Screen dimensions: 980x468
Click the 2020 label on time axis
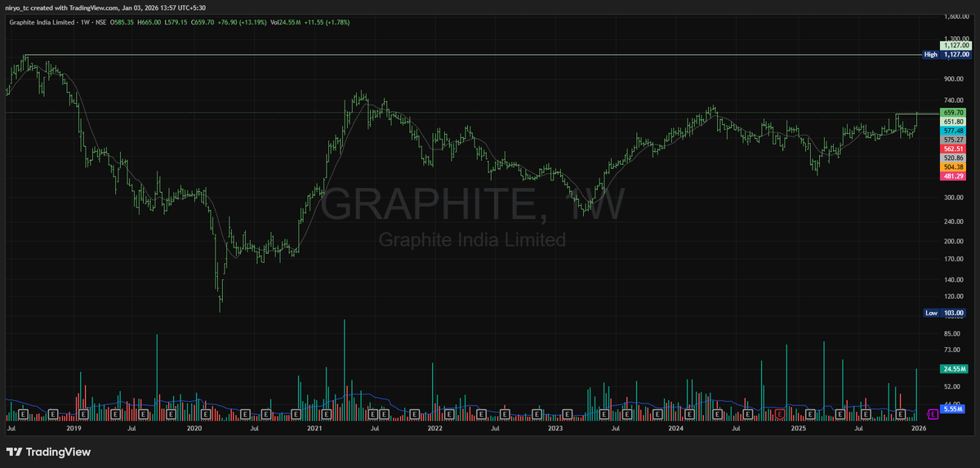194,427
